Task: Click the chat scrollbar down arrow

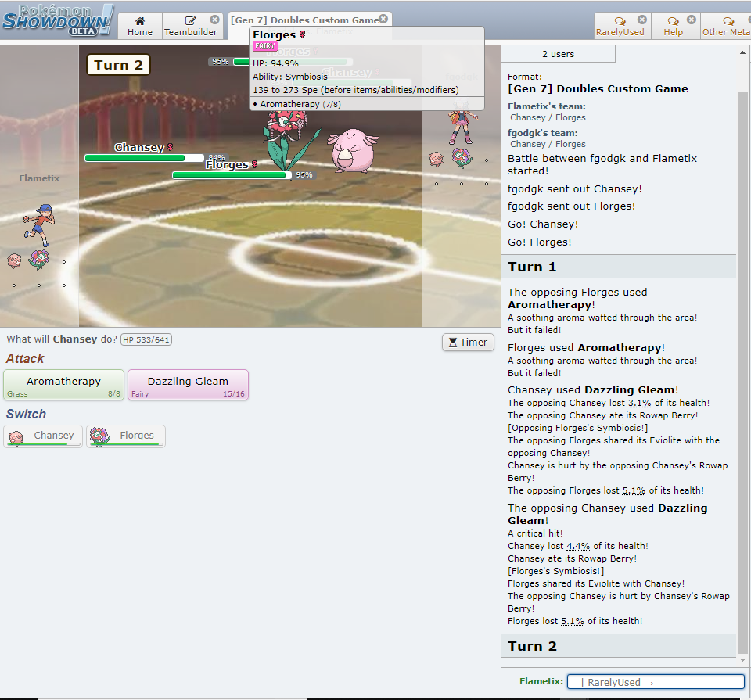Action: click(x=742, y=660)
